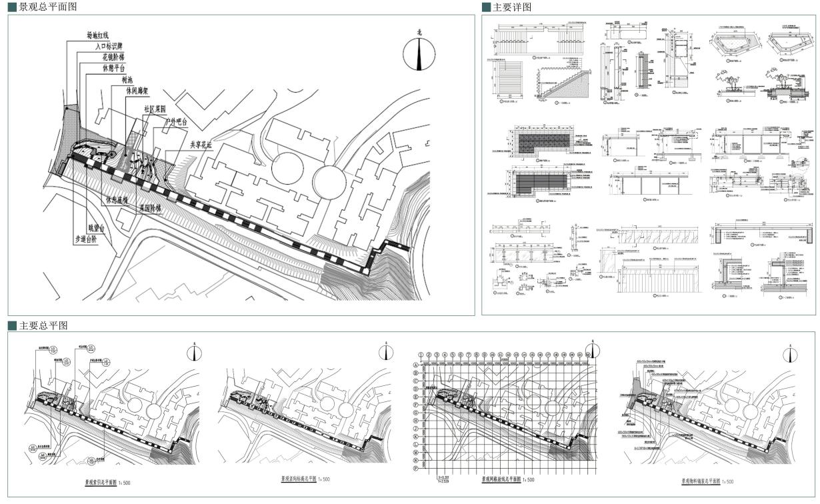Select the tree pool planter section detail with plants
The width and height of the screenshot is (820, 504).
pos(732,87)
